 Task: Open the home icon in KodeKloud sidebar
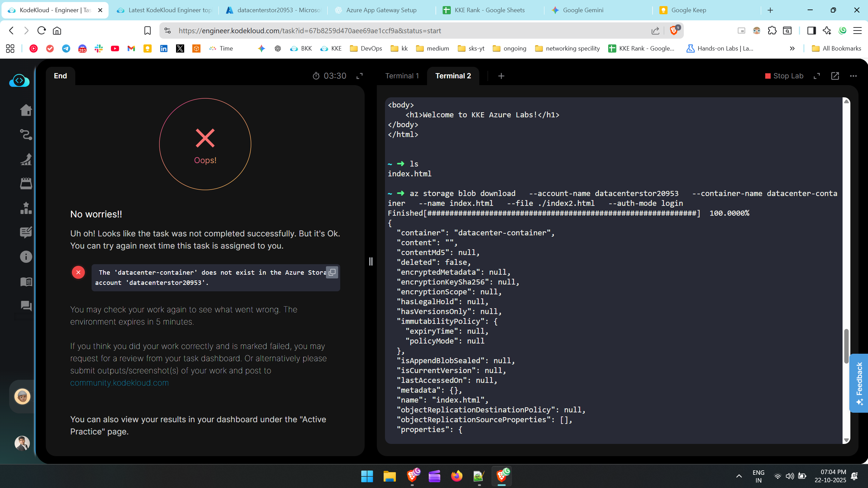coord(26,110)
